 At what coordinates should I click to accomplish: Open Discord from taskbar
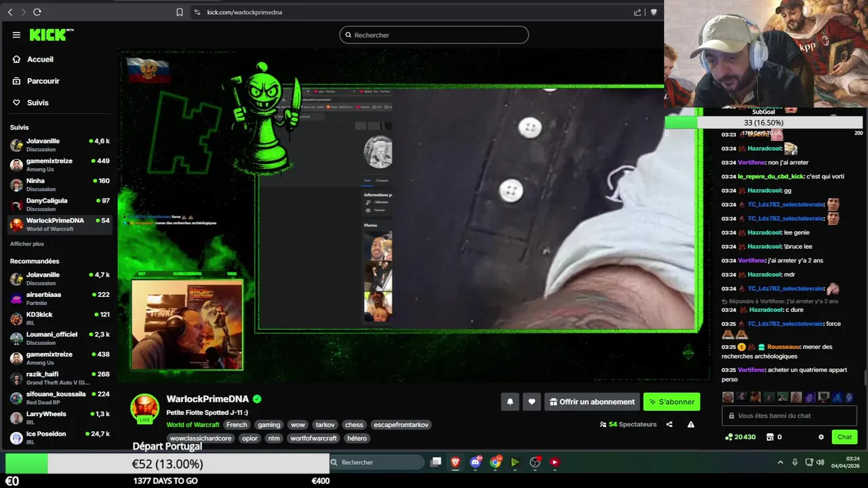pyautogui.click(x=476, y=462)
